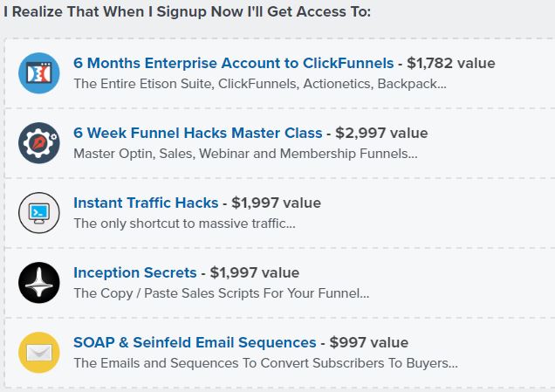The width and height of the screenshot is (555, 392).
Task: Select 'The Entire Etison Suite' description text
Action: pos(144,84)
